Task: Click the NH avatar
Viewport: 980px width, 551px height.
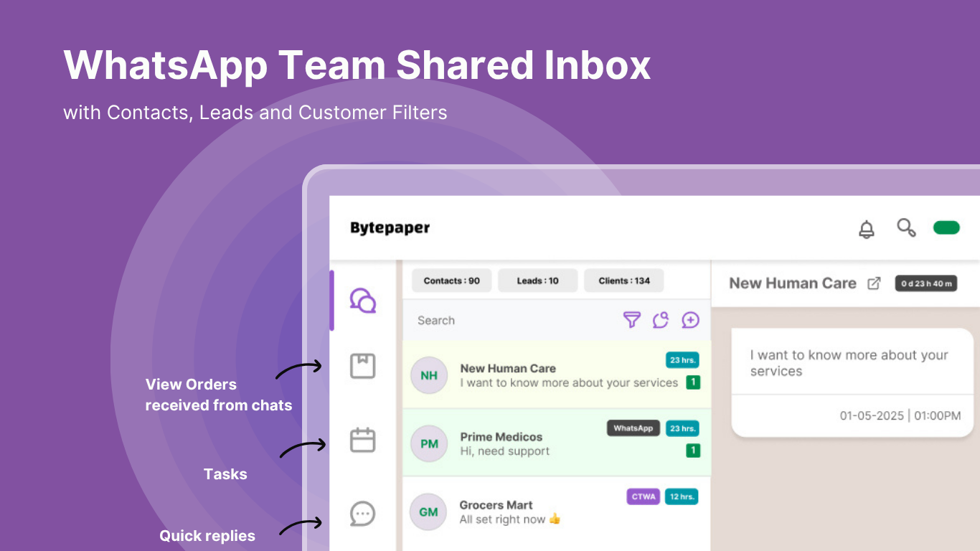Action: (x=429, y=375)
